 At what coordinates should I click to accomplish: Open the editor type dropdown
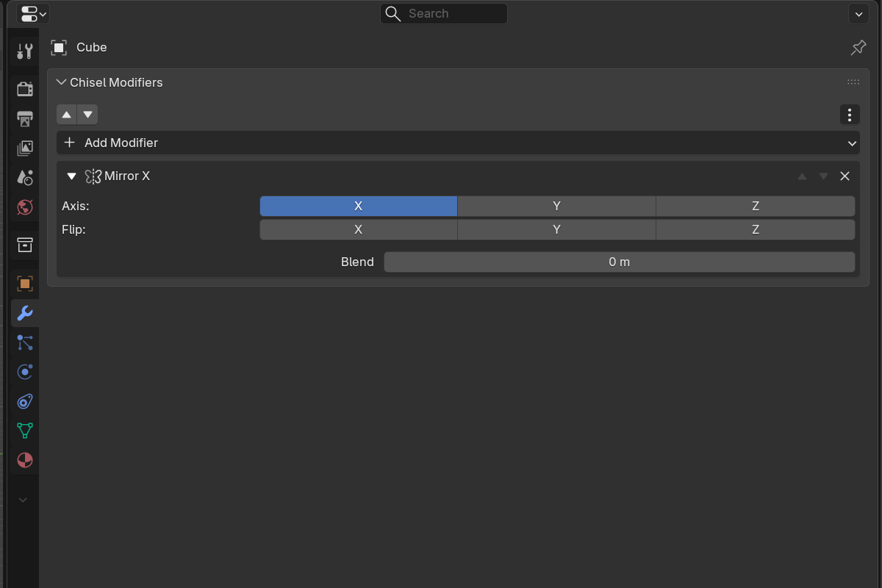[x=33, y=13]
